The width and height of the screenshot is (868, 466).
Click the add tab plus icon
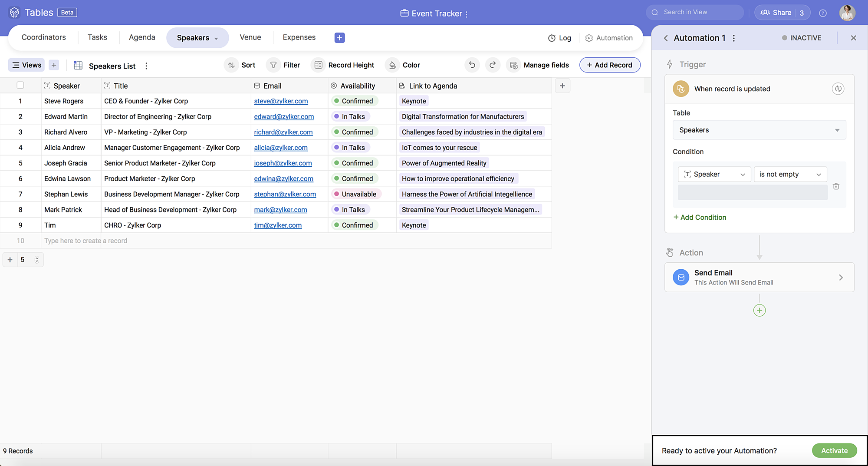[x=339, y=38]
